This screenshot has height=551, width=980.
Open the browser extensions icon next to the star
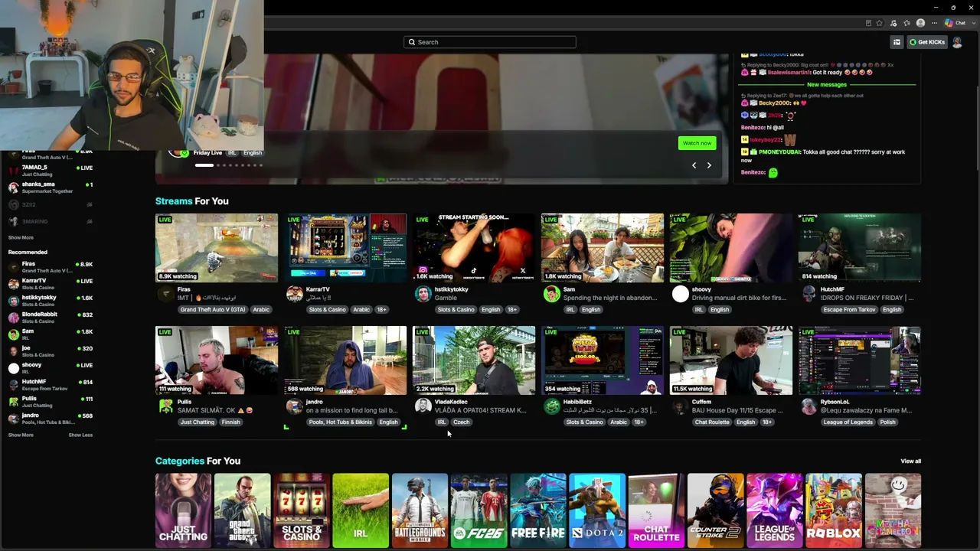point(893,23)
